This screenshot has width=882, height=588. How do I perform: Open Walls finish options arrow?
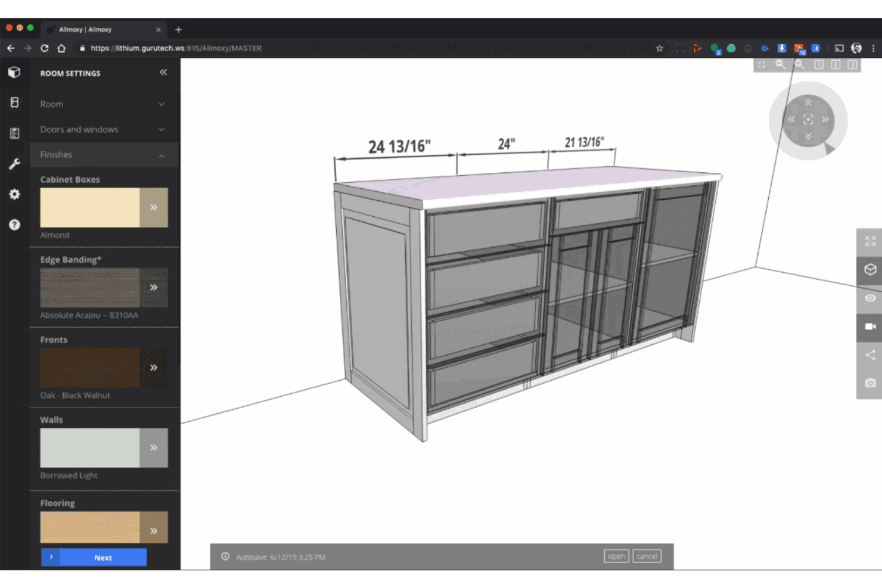click(154, 447)
